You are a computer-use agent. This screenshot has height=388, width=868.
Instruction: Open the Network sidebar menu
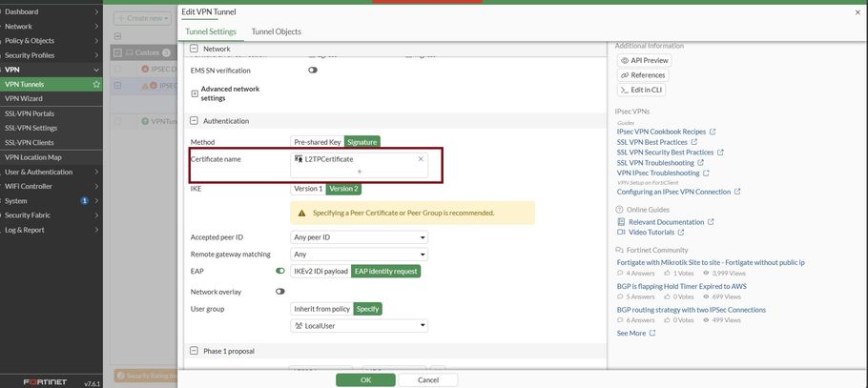51,26
